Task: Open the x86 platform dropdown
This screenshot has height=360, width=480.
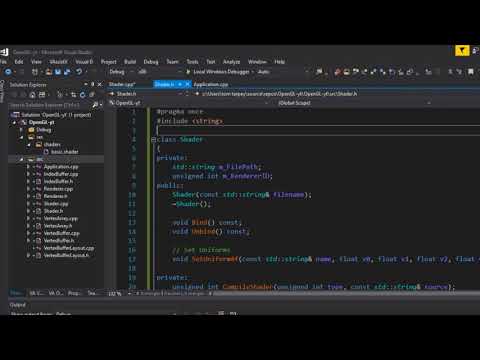Action: coord(159,72)
